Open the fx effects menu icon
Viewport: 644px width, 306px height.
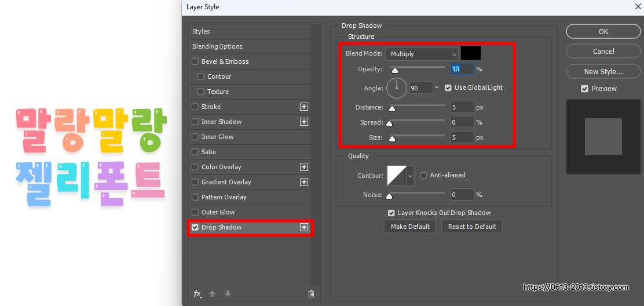click(x=197, y=294)
